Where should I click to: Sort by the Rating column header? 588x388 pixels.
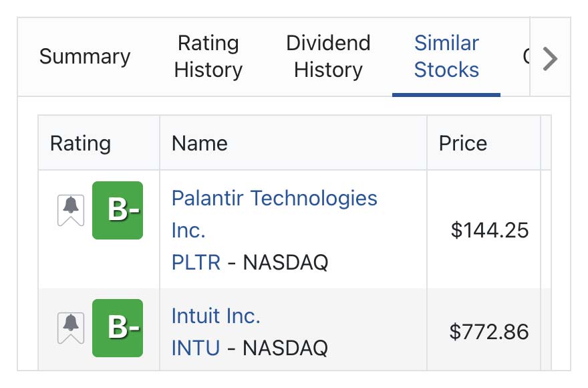point(81,143)
